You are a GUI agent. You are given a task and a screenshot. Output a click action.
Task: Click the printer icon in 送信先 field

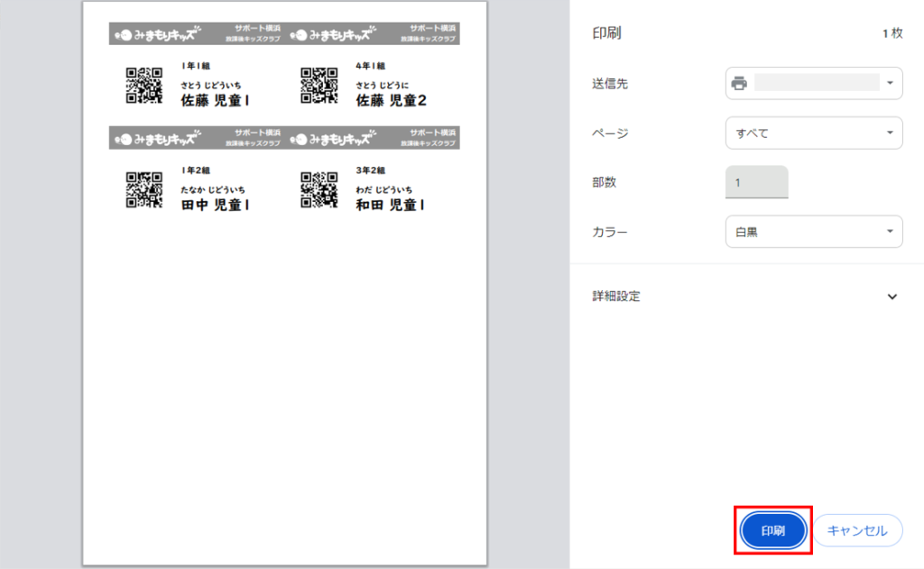click(739, 84)
